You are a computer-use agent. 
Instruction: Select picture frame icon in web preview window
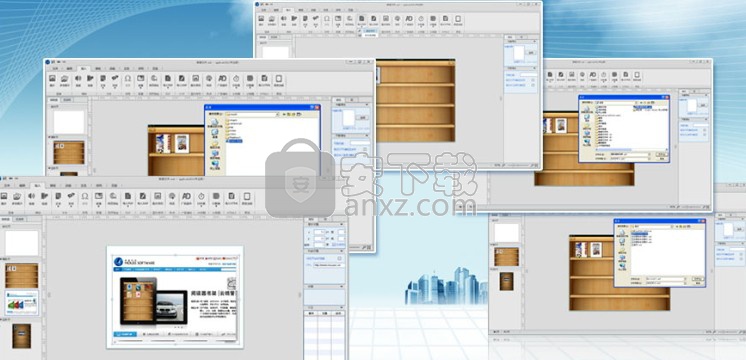(157, 196)
